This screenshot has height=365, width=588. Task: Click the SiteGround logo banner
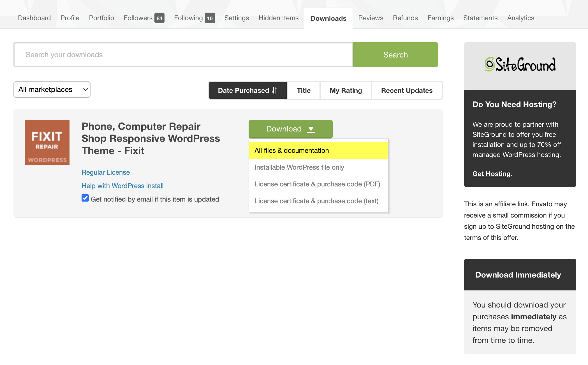(520, 65)
